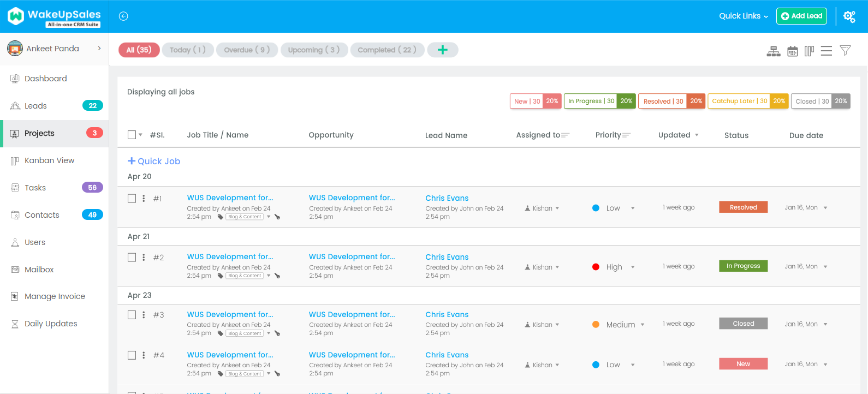
Task: Select the Overdue (9) filter tab
Action: pos(247,50)
